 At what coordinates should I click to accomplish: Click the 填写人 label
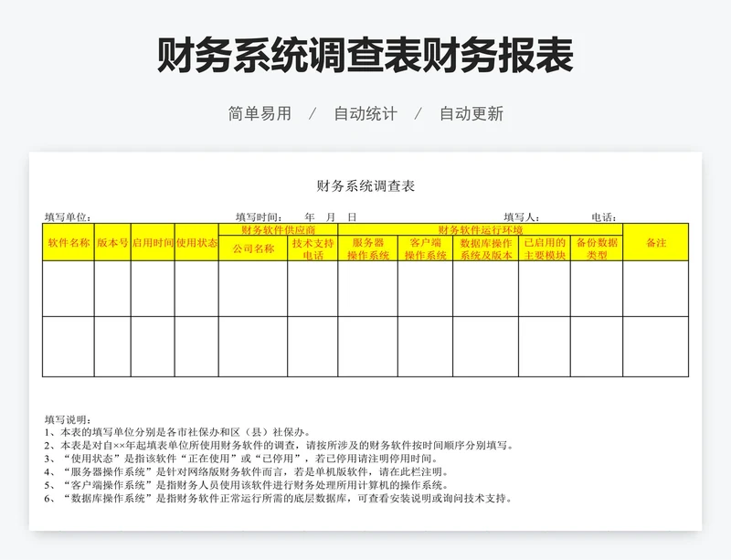[522, 217]
